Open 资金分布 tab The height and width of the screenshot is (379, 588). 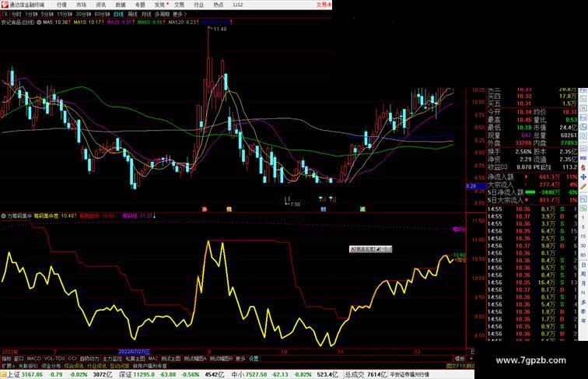[x=51, y=366]
